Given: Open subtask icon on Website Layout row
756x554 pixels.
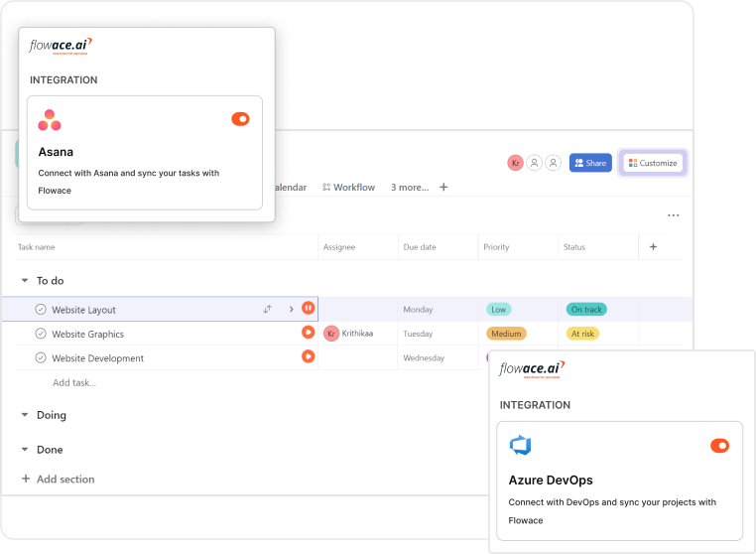Looking at the screenshot, I should (x=267, y=309).
